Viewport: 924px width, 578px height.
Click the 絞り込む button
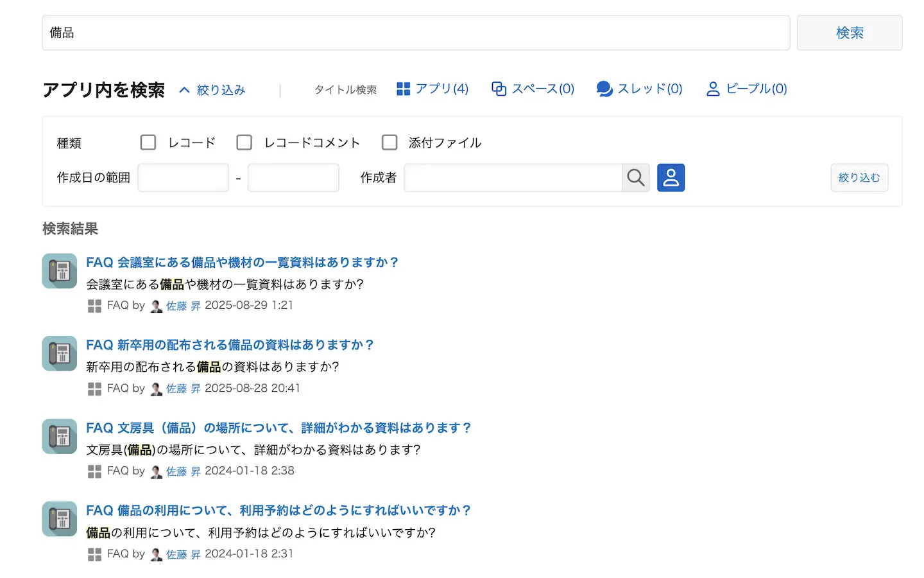click(859, 178)
